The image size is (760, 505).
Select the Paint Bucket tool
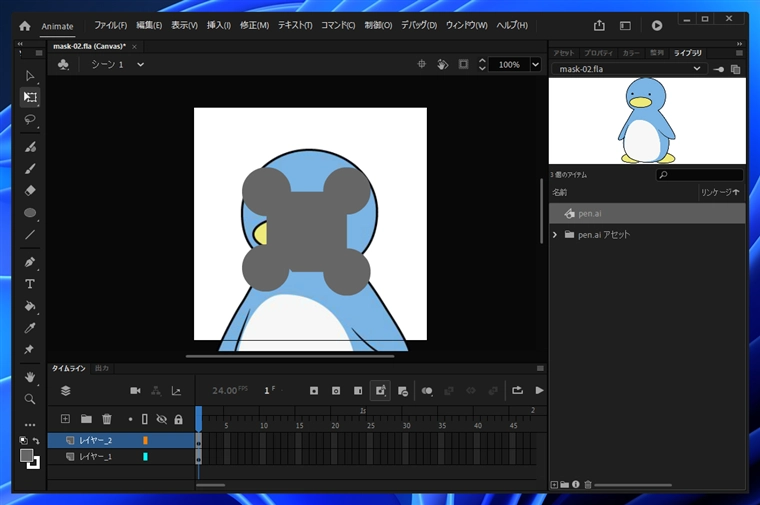pyautogui.click(x=30, y=306)
